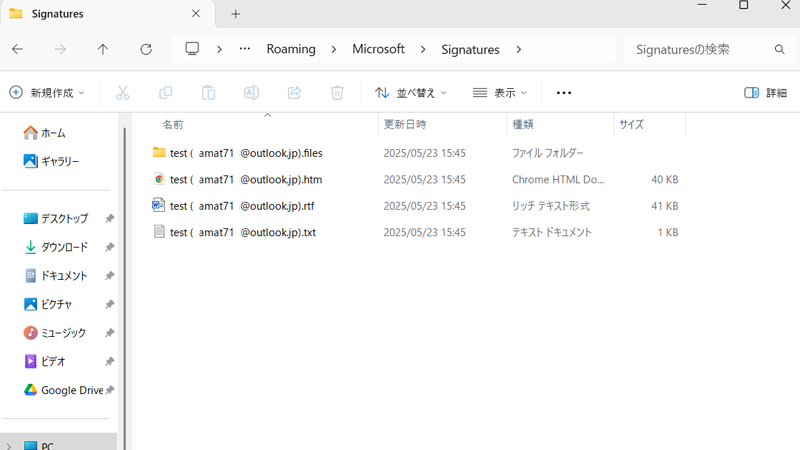Select the Signatures window tab
Image resolution: width=800 pixels, height=450 pixels.
[x=107, y=14]
